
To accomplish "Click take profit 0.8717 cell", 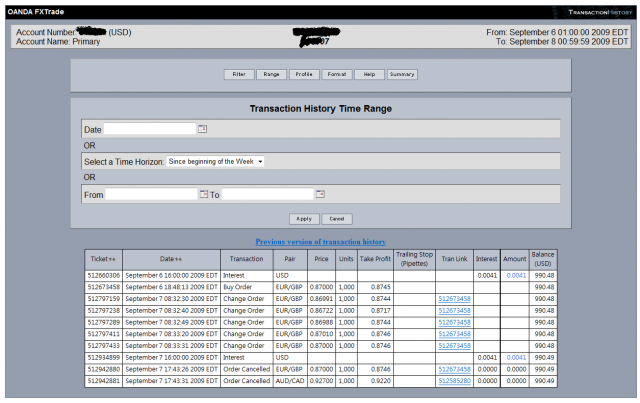I will tap(375, 311).
